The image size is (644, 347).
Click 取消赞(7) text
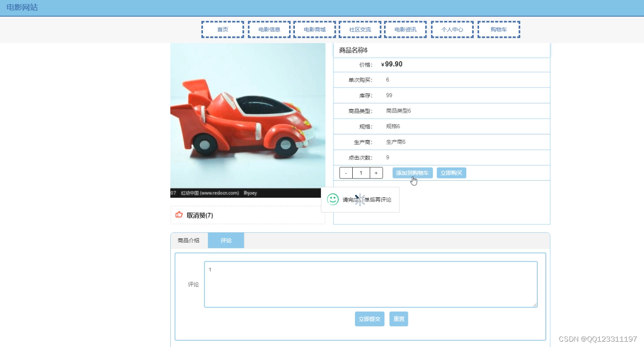tap(200, 215)
